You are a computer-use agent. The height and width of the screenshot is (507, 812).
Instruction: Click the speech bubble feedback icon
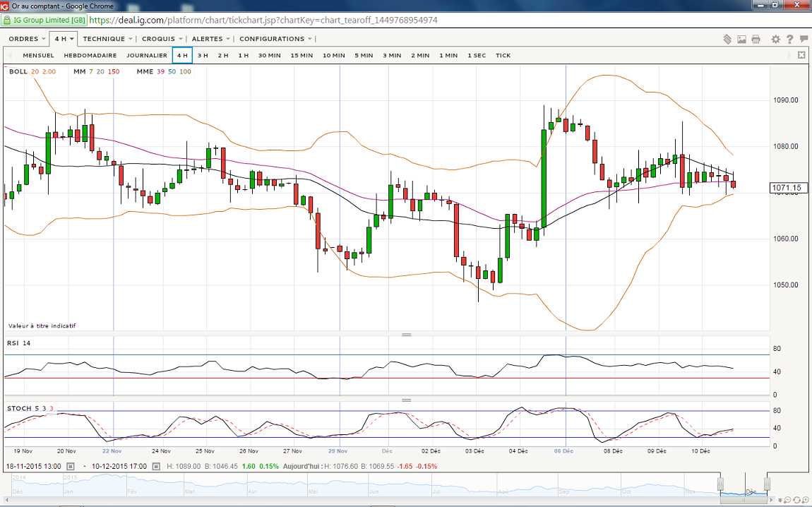tap(803, 39)
